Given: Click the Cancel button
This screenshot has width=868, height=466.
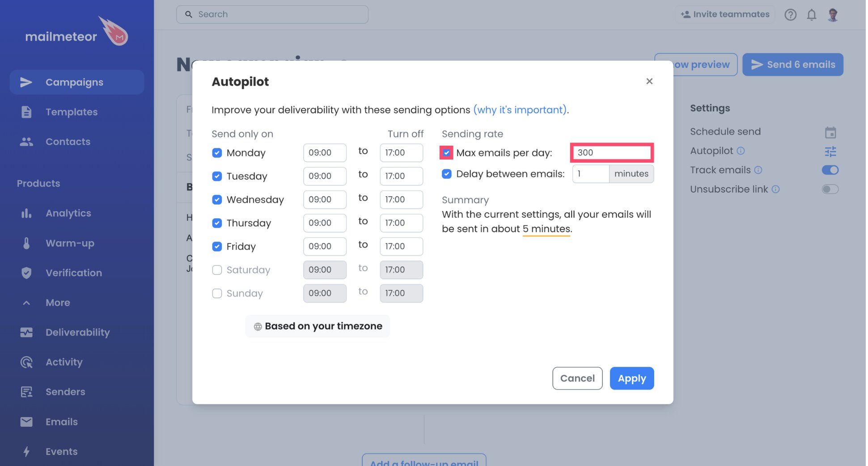Looking at the screenshot, I should point(577,378).
